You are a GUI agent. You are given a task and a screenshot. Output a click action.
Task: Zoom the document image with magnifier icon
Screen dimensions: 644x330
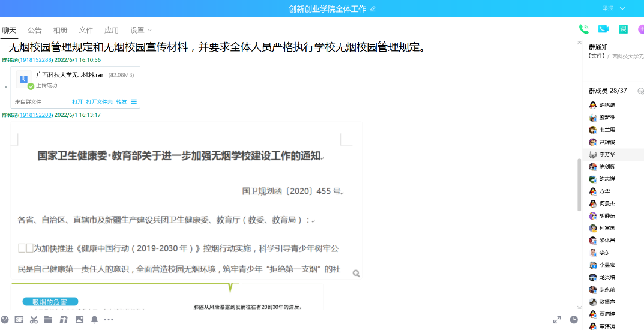pyautogui.click(x=356, y=273)
